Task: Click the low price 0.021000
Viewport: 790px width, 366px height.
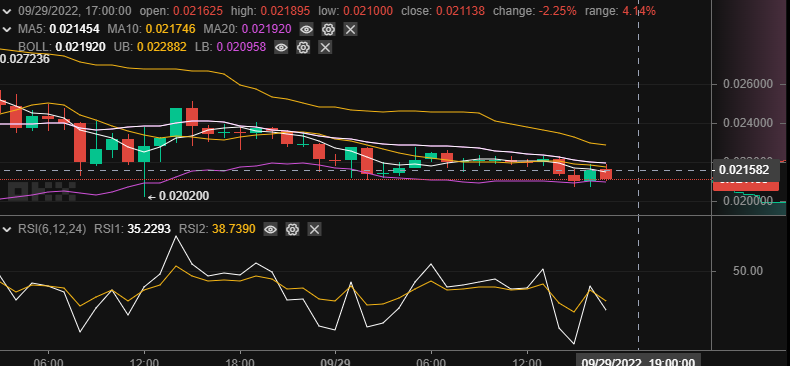Action: pyautogui.click(x=368, y=11)
